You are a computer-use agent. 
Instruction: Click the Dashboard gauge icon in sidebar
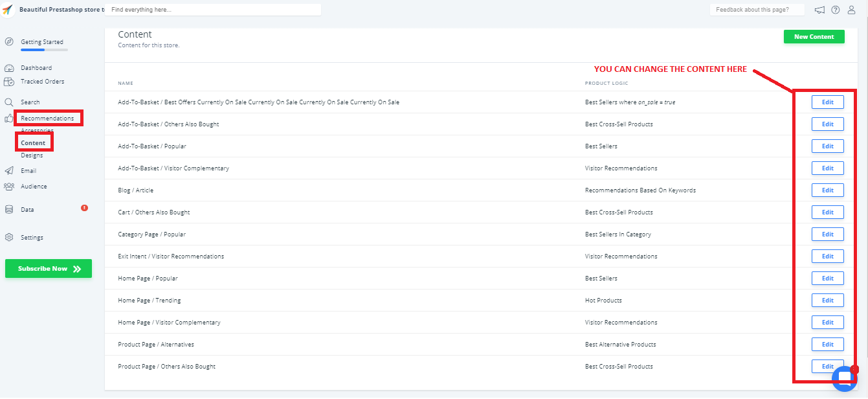[9, 68]
